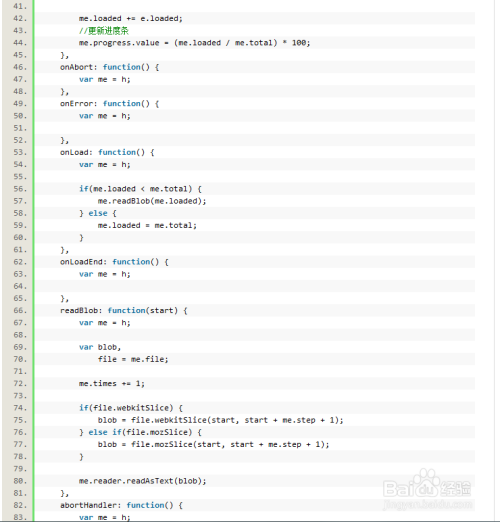Click 'onLoadEnd: function() {' on line 62

click(x=114, y=262)
